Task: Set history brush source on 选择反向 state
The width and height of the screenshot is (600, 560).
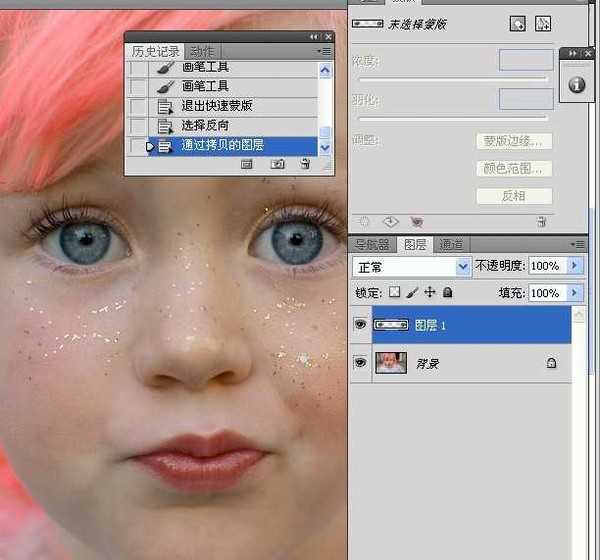Action: pos(138,125)
